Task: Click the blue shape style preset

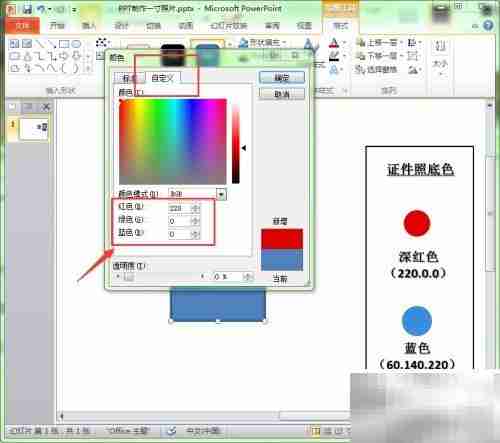Action: coord(207,55)
